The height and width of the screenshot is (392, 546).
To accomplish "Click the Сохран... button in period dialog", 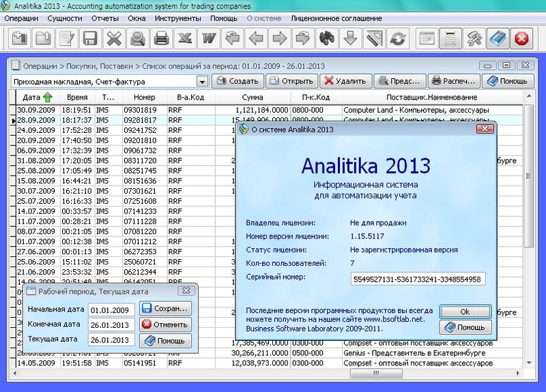I will click(x=165, y=309).
